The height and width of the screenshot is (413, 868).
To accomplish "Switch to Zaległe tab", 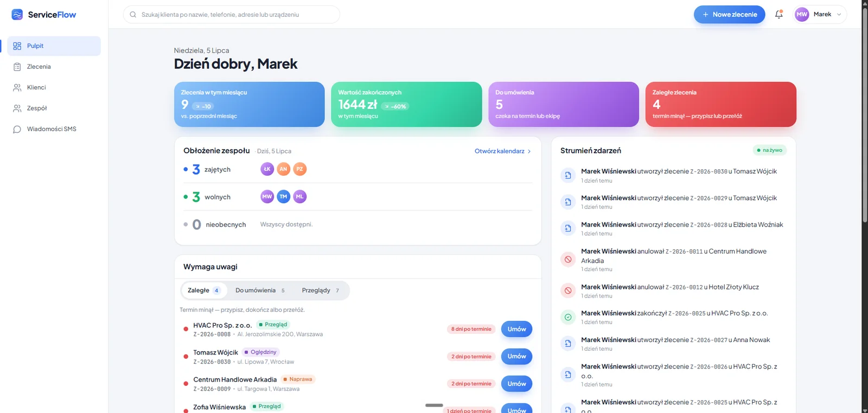I will (x=204, y=291).
